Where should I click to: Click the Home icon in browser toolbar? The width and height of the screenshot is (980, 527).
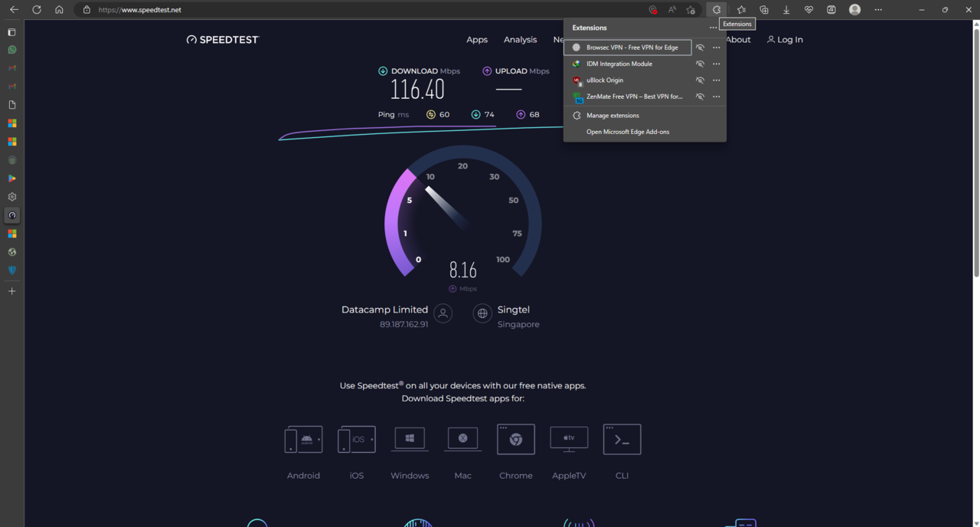[x=59, y=10]
